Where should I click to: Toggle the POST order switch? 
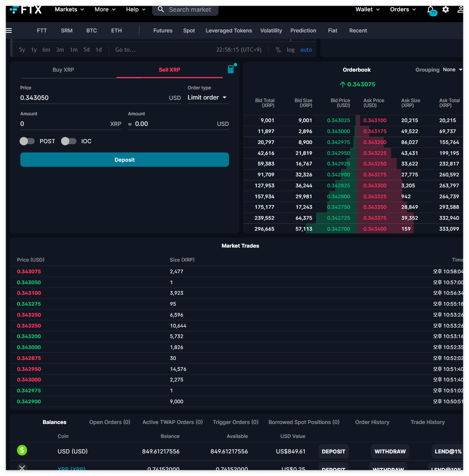click(27, 141)
